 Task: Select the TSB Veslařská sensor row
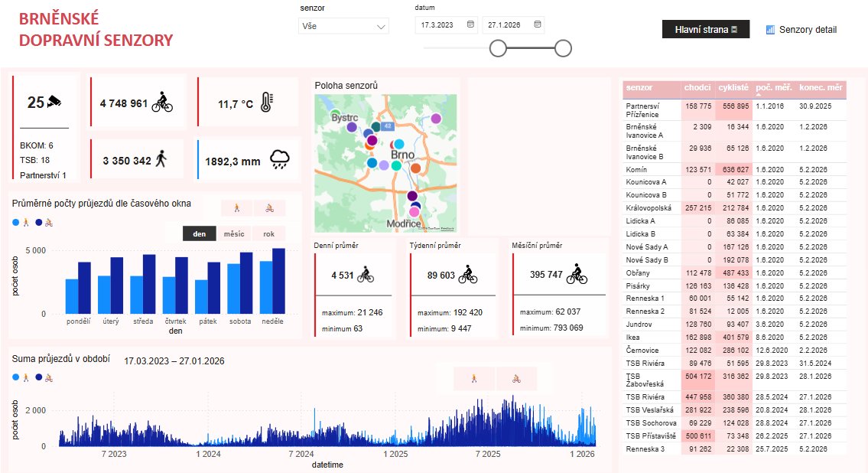click(x=735, y=410)
